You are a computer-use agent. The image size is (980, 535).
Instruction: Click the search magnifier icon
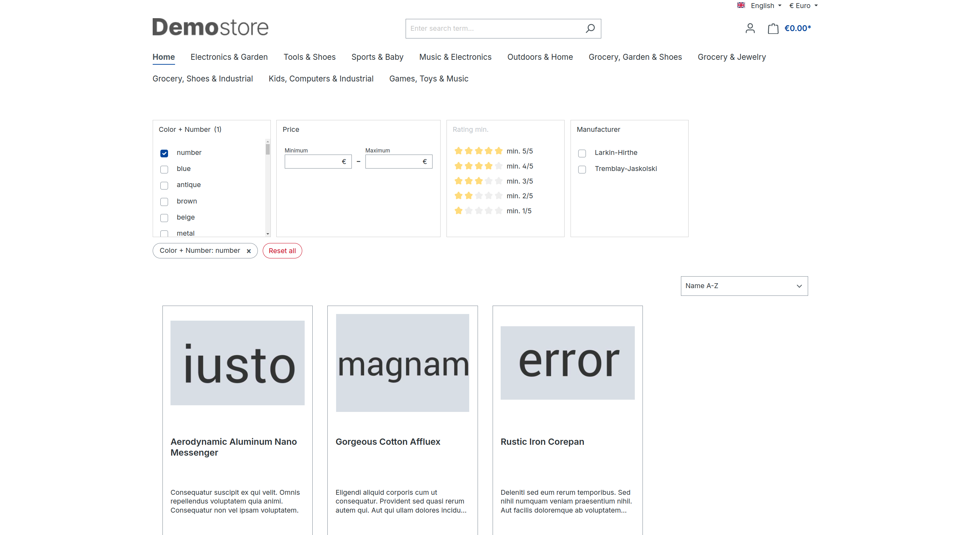[590, 29]
